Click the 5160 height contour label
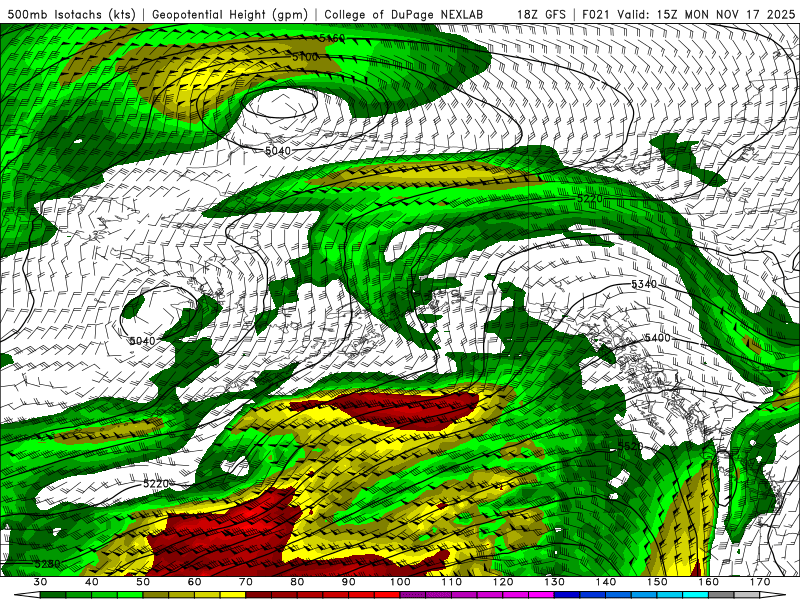This screenshot has width=800, height=600. pos(332,38)
